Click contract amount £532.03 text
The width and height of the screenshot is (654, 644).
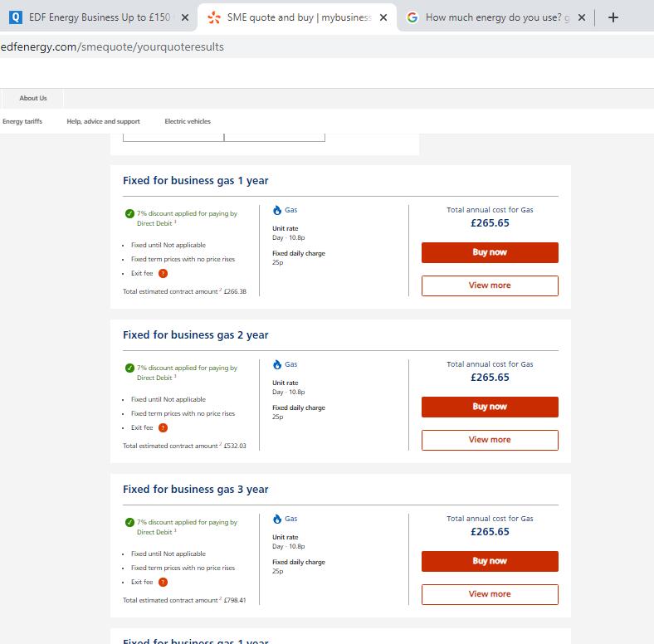(x=235, y=446)
